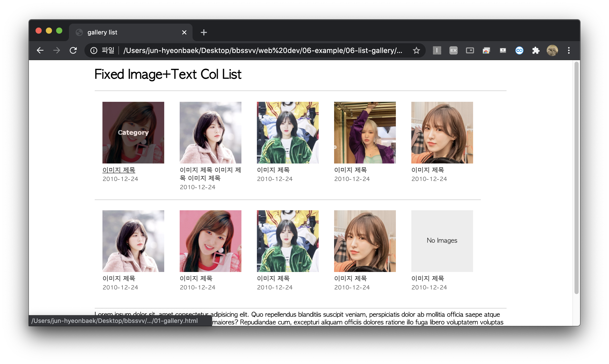This screenshot has height=364, width=609.
Task: Click the underlined first image title link
Action: [x=119, y=170]
